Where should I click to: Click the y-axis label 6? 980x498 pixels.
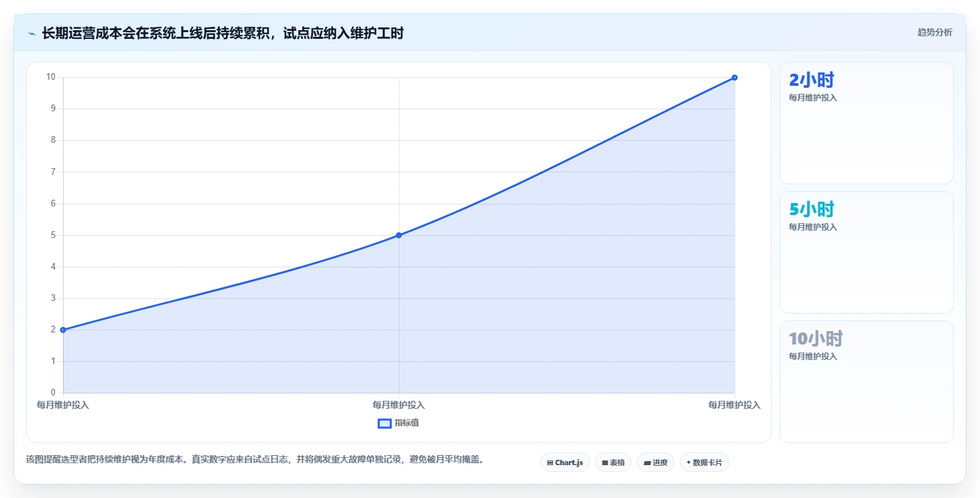[x=53, y=204]
